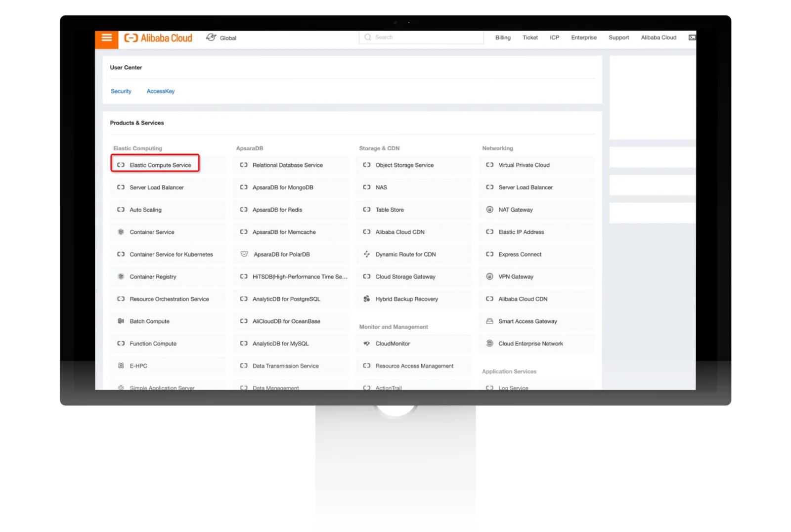
Task: Open the Billing menu
Action: click(503, 38)
